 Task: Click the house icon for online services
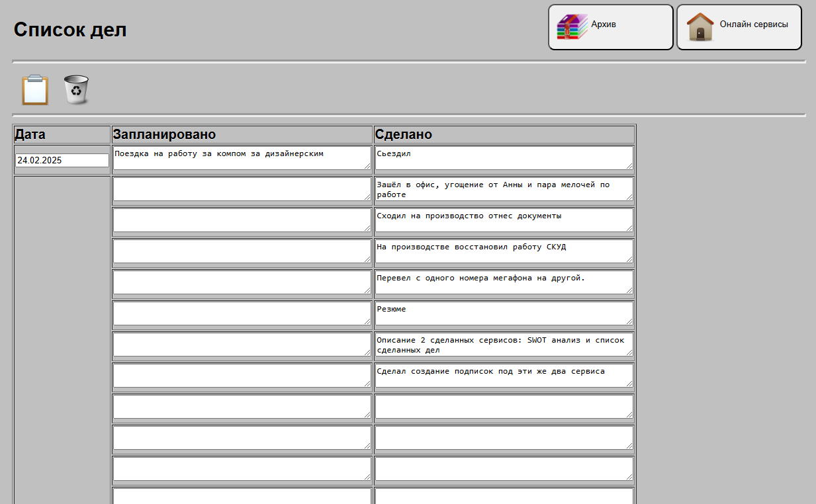700,27
